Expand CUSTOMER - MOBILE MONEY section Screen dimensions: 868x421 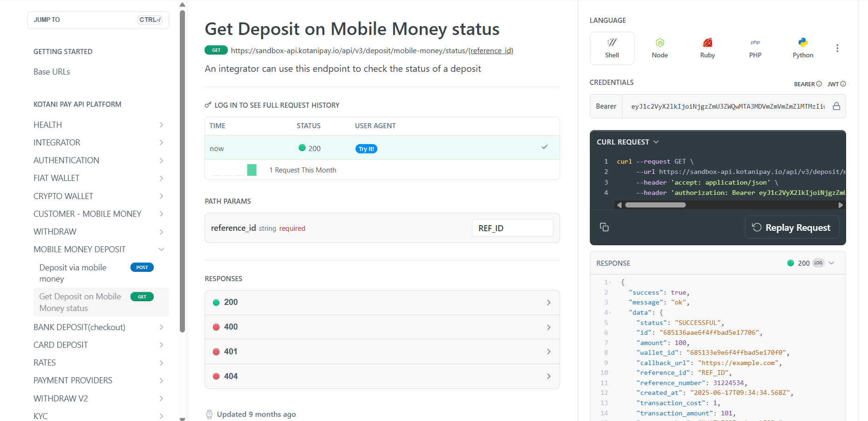tap(161, 214)
